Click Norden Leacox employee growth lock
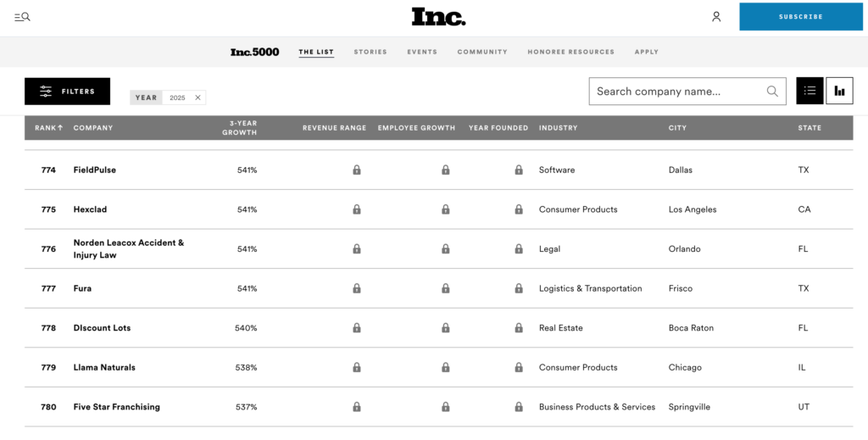The image size is (868, 440). 446,249
